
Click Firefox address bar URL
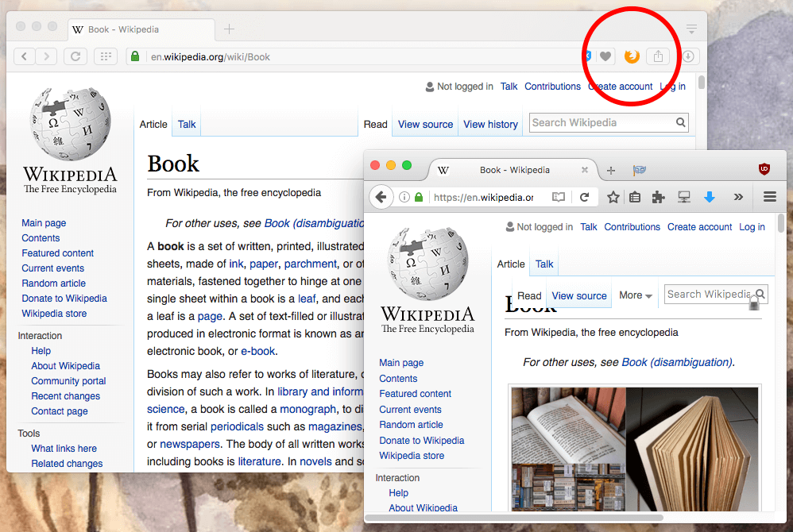[x=483, y=197]
